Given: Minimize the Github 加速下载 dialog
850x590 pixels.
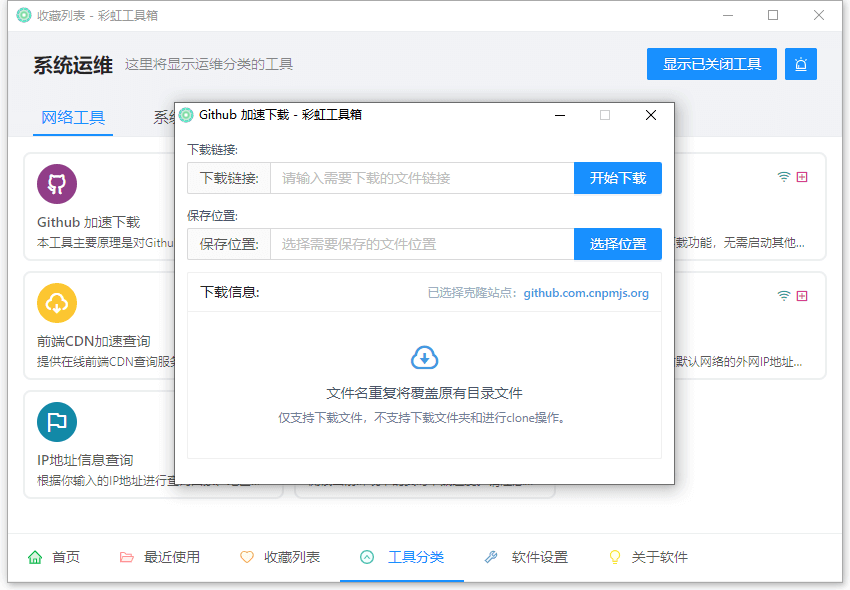Looking at the screenshot, I should (560, 115).
